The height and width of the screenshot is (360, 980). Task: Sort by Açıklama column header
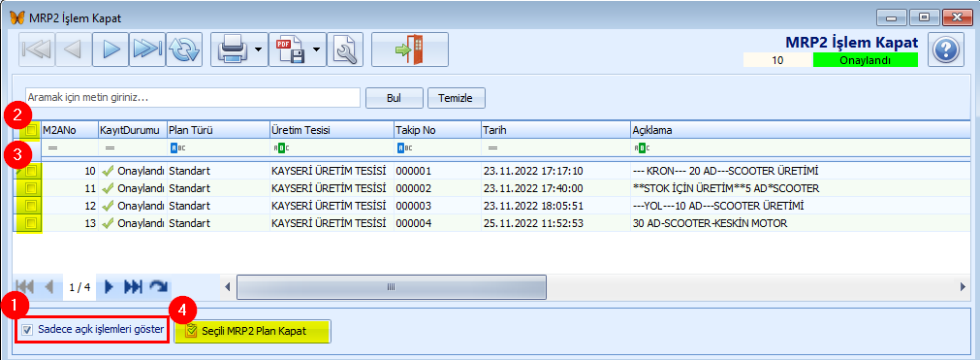pyautogui.click(x=800, y=130)
